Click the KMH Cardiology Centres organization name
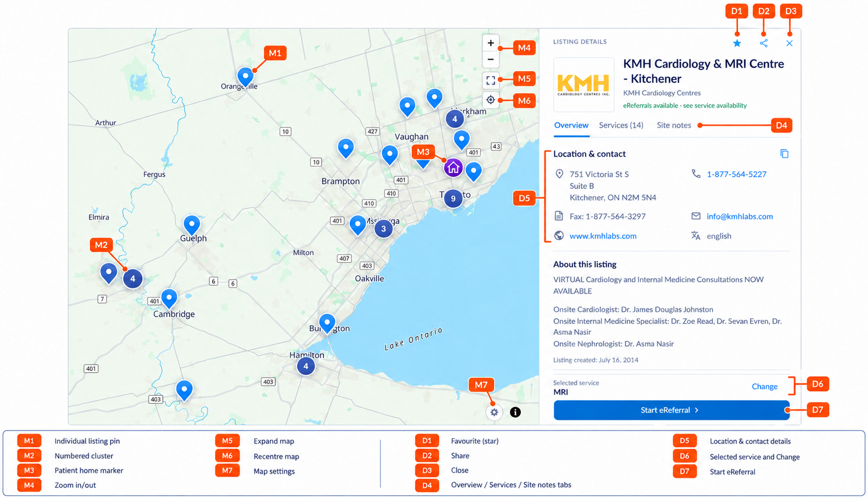 coord(662,93)
